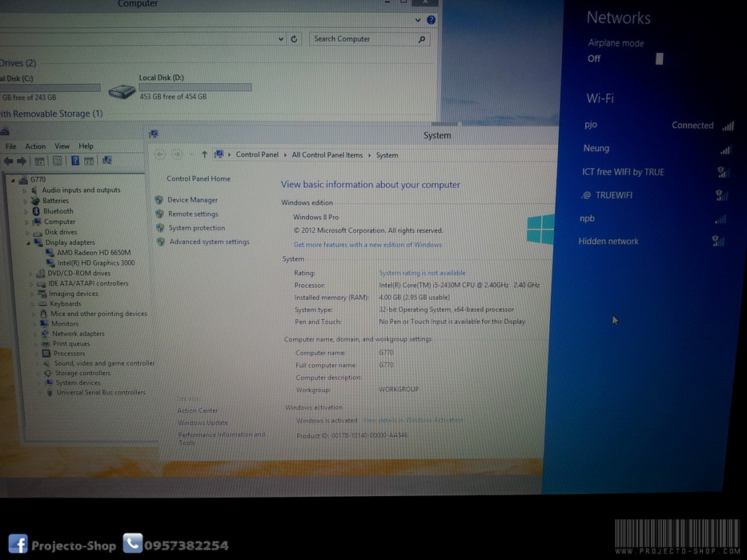
Task: Click the Device Manager help toolbar icon
Action: (x=74, y=161)
